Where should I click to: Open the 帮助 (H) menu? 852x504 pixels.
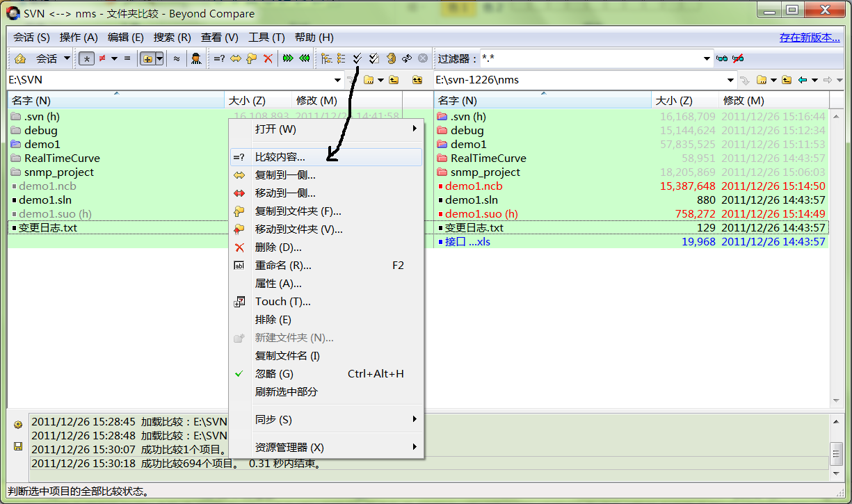(x=314, y=38)
